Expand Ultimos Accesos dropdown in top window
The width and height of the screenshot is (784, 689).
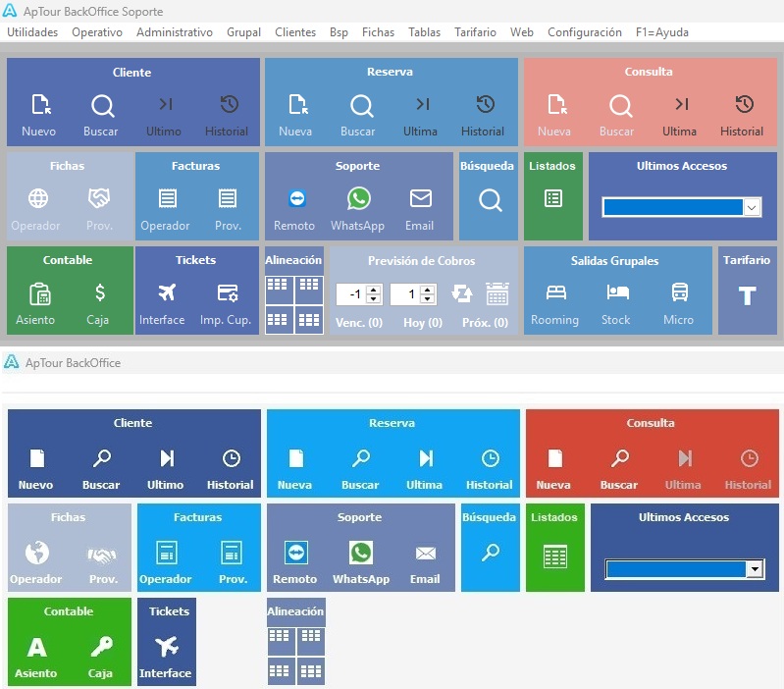(x=752, y=207)
